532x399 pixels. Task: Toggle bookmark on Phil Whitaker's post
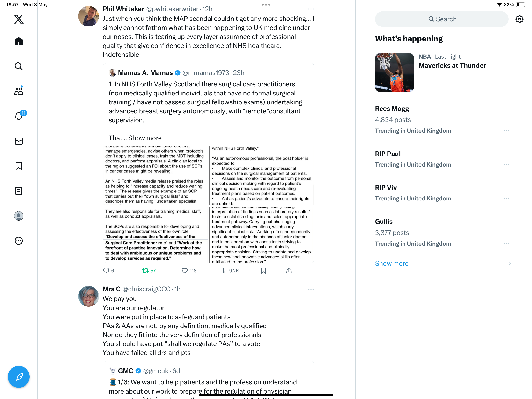pyautogui.click(x=263, y=271)
